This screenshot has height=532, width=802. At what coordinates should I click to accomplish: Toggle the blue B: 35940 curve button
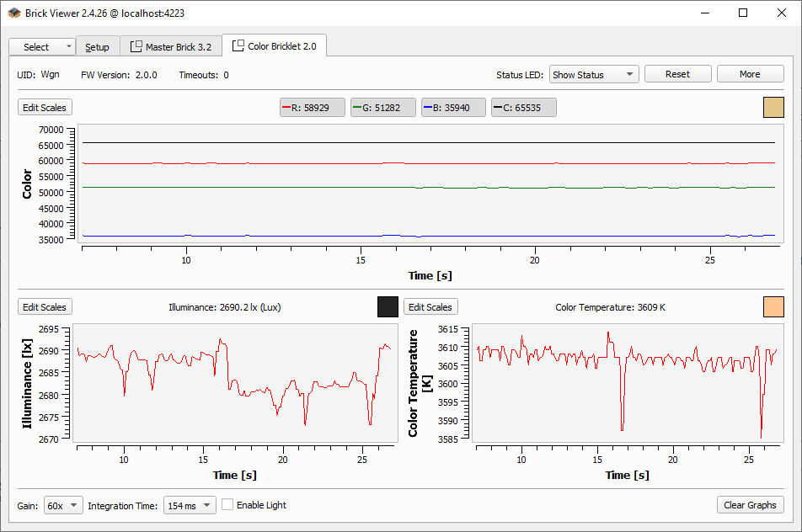(453, 108)
